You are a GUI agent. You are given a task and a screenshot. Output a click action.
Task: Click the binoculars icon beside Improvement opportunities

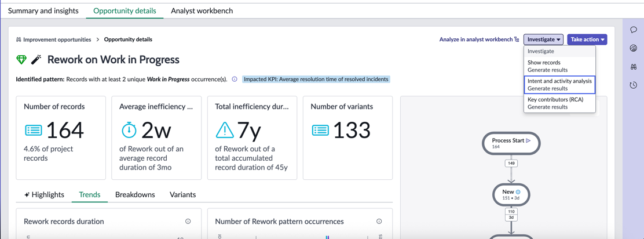coord(19,40)
